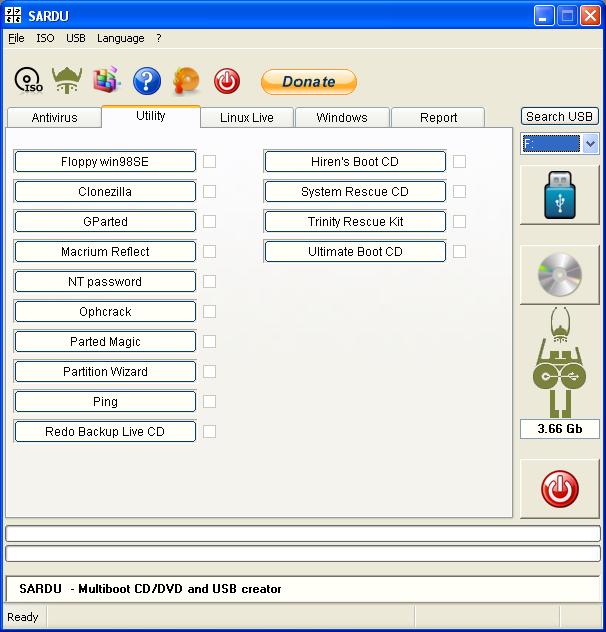Click the System Rescue CD button
The image size is (606, 632).
[x=355, y=191]
